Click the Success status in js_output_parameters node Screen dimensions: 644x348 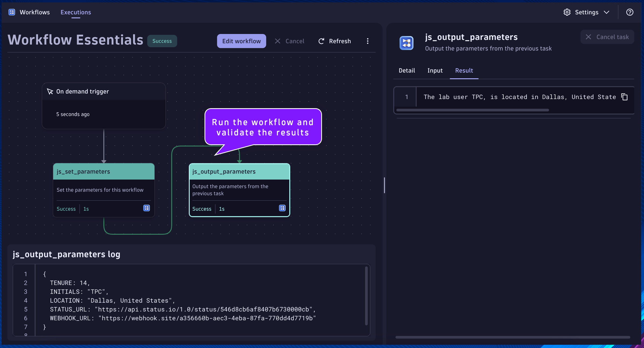202,209
